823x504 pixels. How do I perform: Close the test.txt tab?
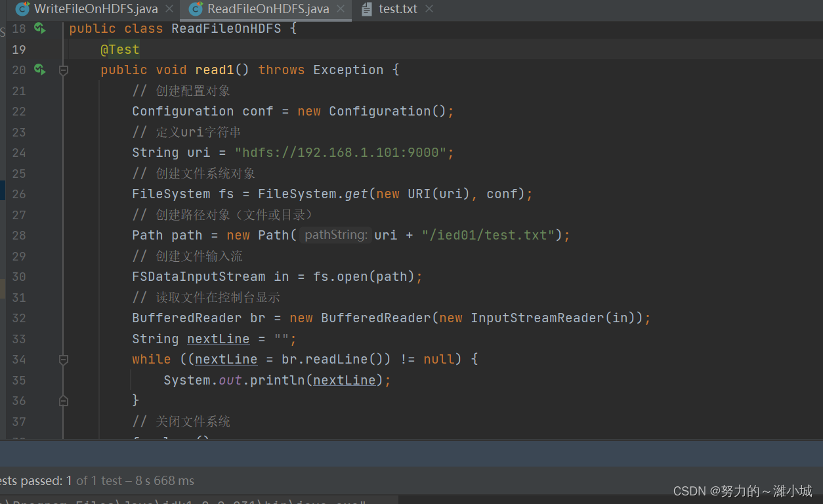(x=429, y=9)
